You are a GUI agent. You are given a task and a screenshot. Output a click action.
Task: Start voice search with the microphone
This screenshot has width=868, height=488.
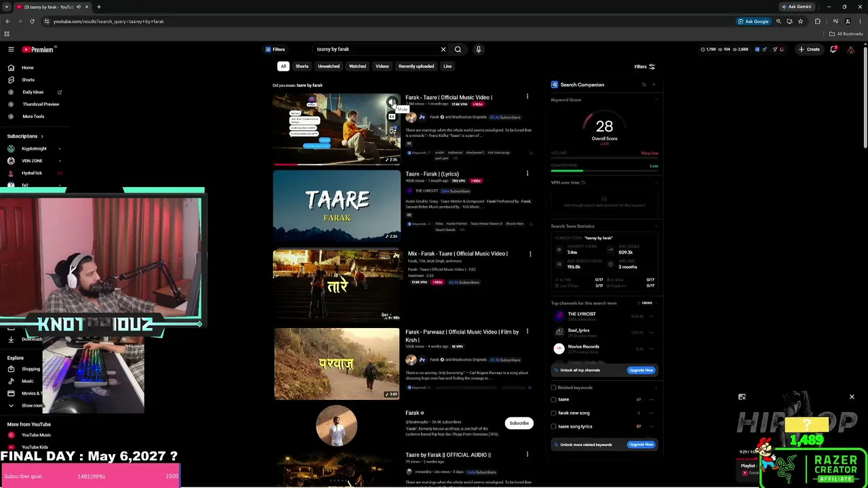tap(478, 49)
